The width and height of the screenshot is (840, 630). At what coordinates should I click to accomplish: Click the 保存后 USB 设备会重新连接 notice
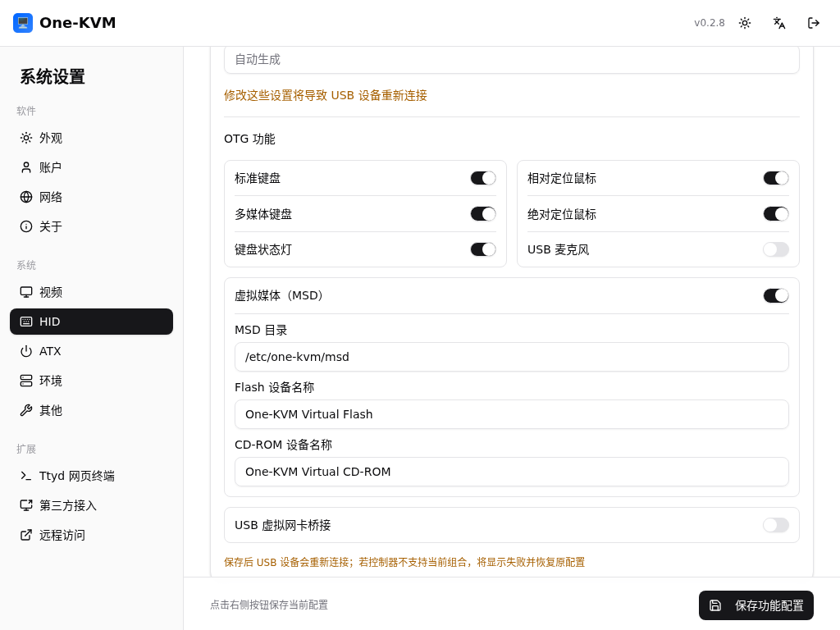[404, 562]
